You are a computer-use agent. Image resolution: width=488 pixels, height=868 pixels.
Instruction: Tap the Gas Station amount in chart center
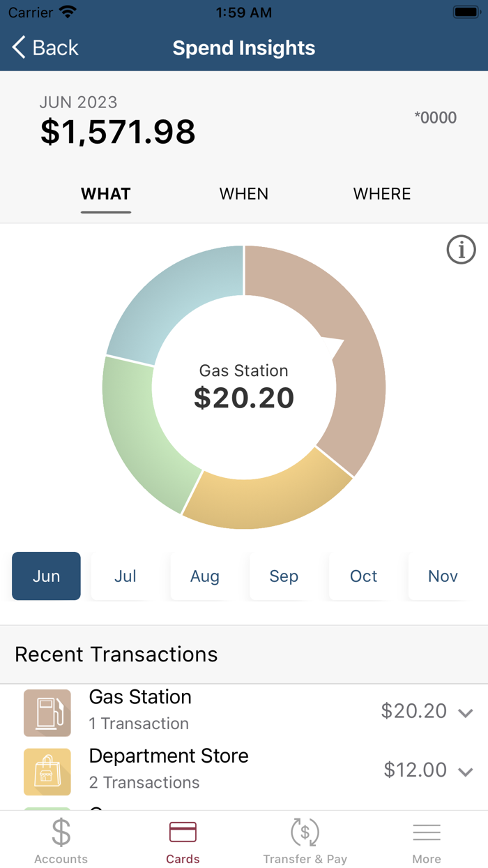pyautogui.click(x=244, y=398)
